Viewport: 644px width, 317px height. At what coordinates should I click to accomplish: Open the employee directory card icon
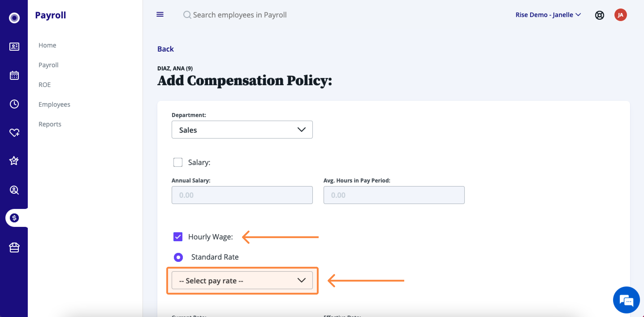click(x=14, y=47)
